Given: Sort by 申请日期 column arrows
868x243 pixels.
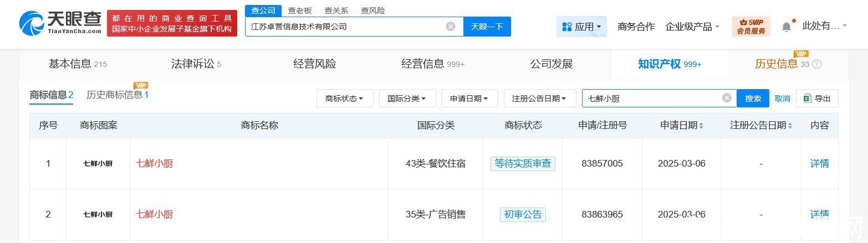Looking at the screenshot, I should coord(701,126).
